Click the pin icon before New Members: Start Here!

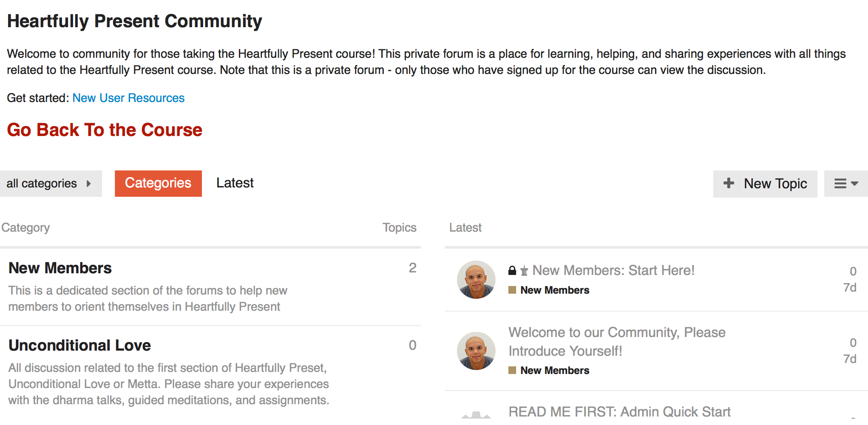pos(524,271)
